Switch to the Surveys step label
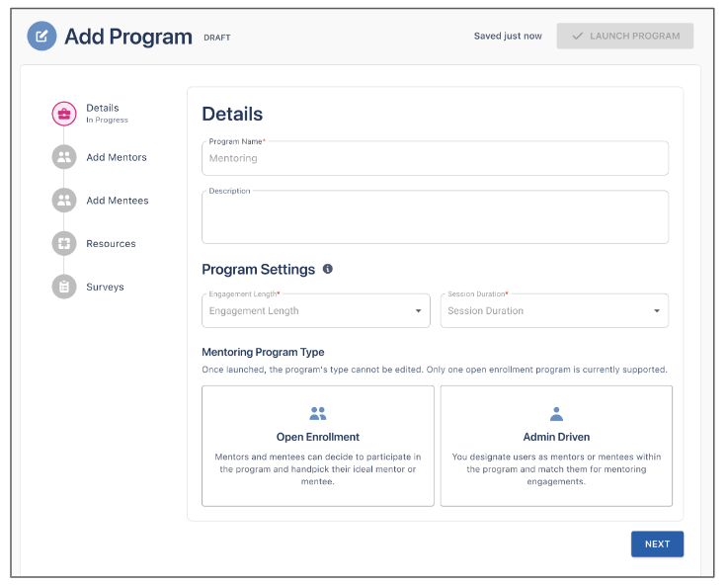The height and width of the screenshot is (585, 728). point(105,288)
